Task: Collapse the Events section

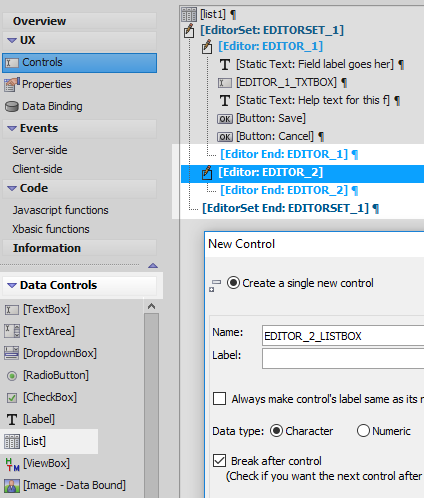Action: click(x=12, y=128)
